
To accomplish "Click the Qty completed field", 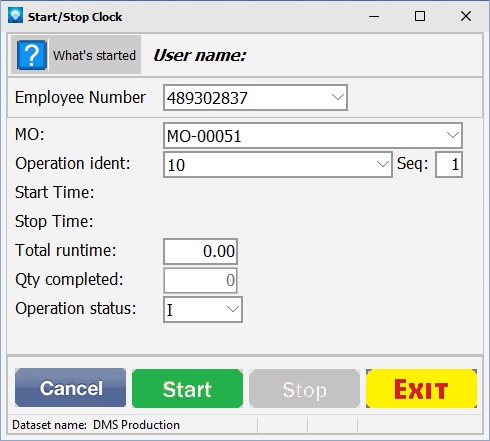I will pos(200,280).
